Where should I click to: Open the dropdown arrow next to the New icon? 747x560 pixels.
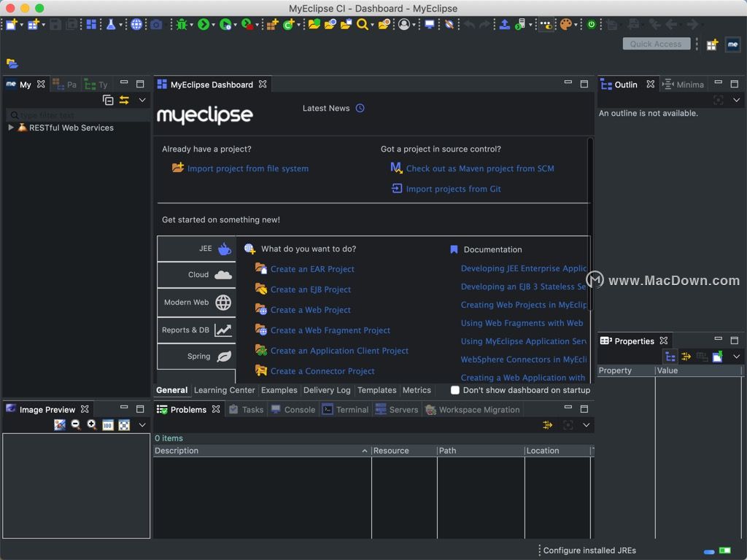(21, 25)
